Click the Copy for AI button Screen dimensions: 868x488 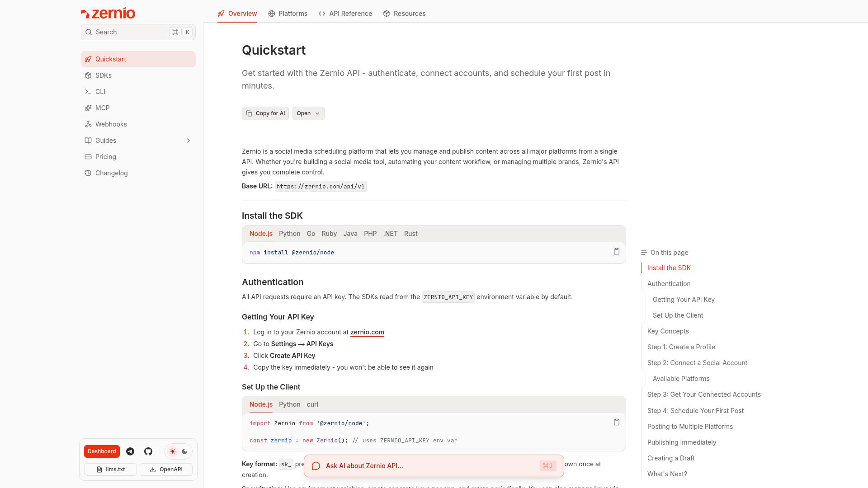pyautogui.click(x=265, y=113)
